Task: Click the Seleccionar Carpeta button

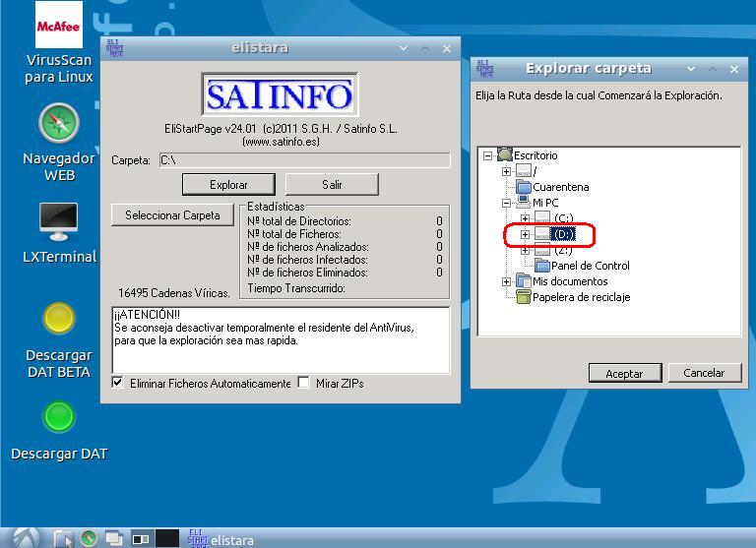Action: tap(172, 214)
